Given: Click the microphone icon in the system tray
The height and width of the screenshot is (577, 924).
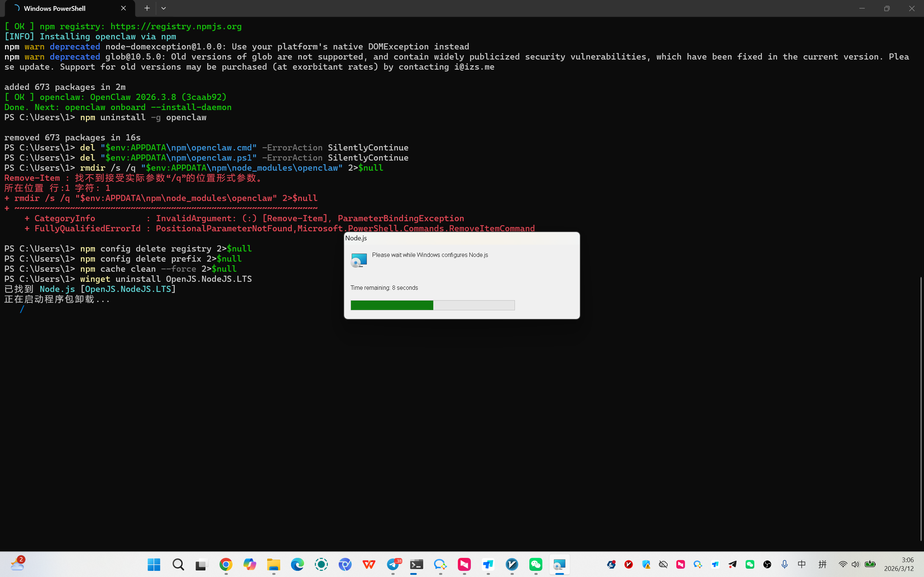Looking at the screenshot, I should [785, 564].
